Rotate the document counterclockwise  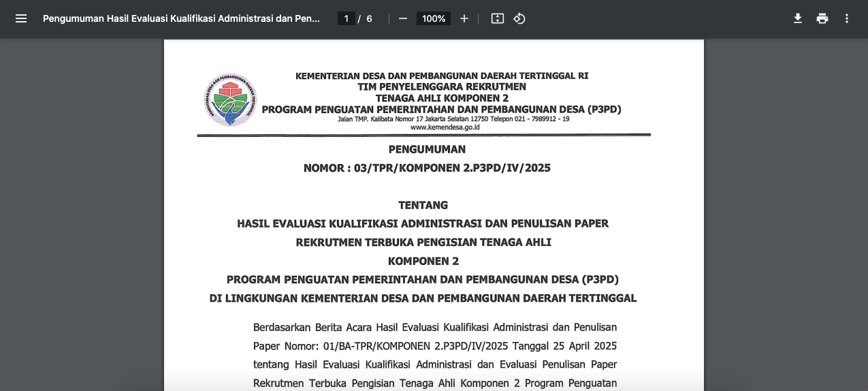pyautogui.click(x=519, y=18)
